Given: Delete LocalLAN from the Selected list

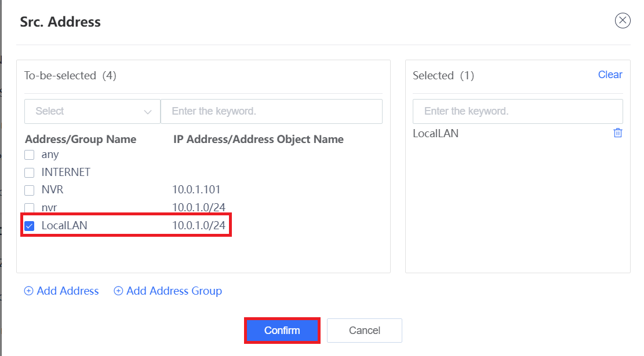Looking at the screenshot, I should 618,133.
